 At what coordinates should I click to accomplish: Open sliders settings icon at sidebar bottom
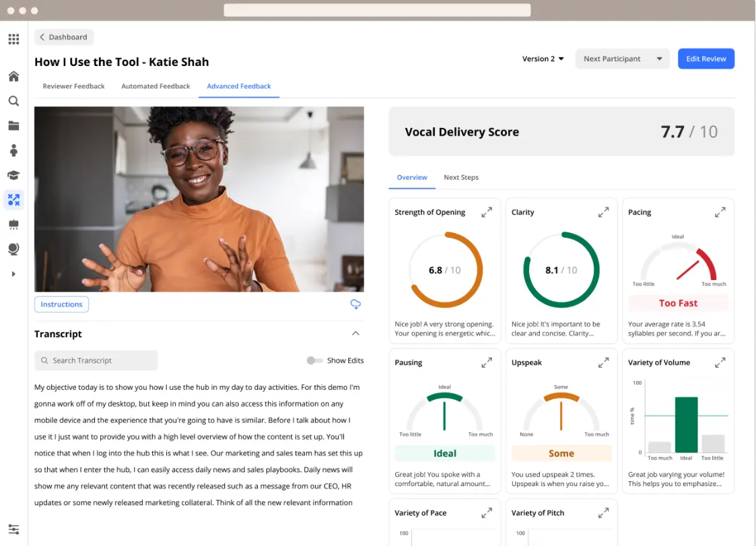(x=13, y=530)
